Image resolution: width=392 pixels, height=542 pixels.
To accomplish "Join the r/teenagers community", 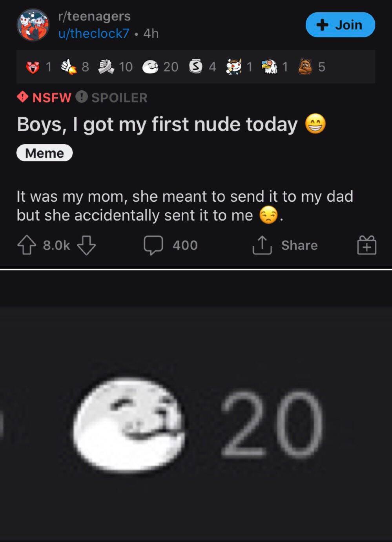I will [340, 25].
